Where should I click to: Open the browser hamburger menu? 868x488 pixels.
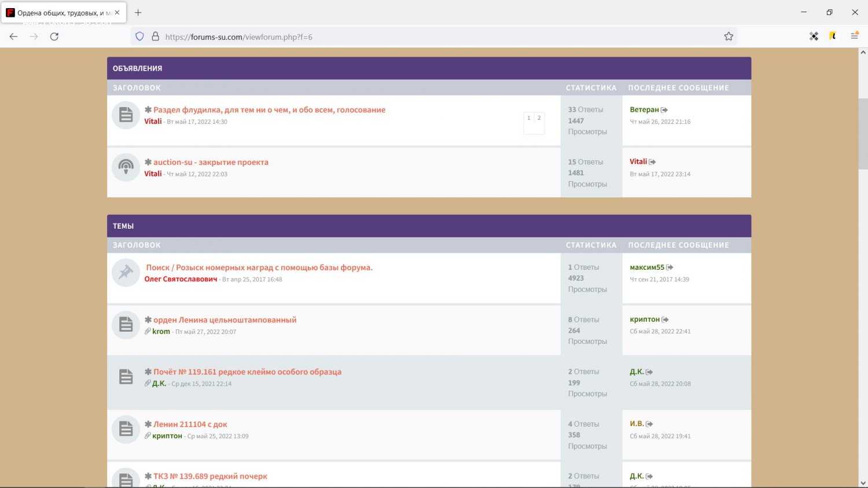click(x=854, y=36)
